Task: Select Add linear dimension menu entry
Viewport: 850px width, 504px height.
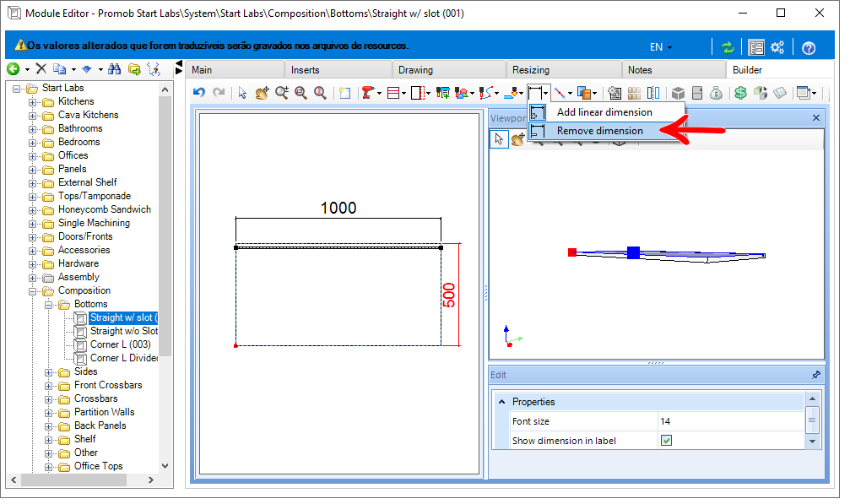Action: pyautogui.click(x=604, y=112)
